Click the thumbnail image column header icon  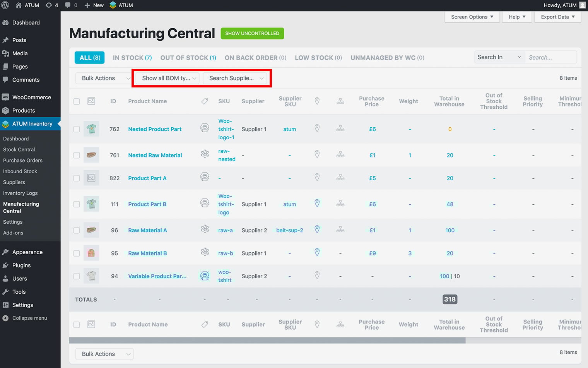[91, 101]
